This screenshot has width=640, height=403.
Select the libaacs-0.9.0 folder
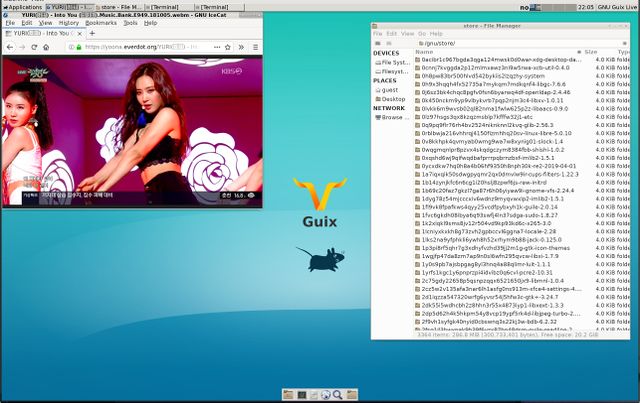(x=522, y=109)
